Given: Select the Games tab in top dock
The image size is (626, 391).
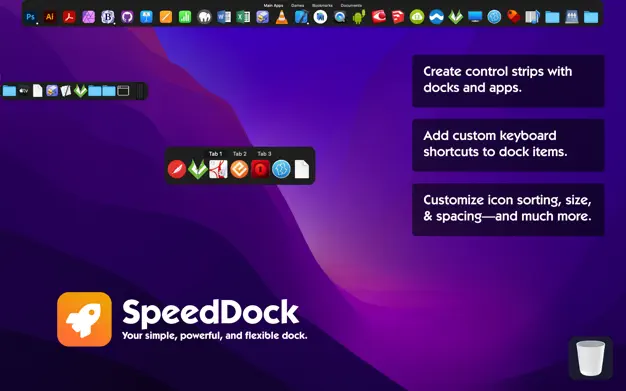Looking at the screenshot, I should [x=297, y=6].
